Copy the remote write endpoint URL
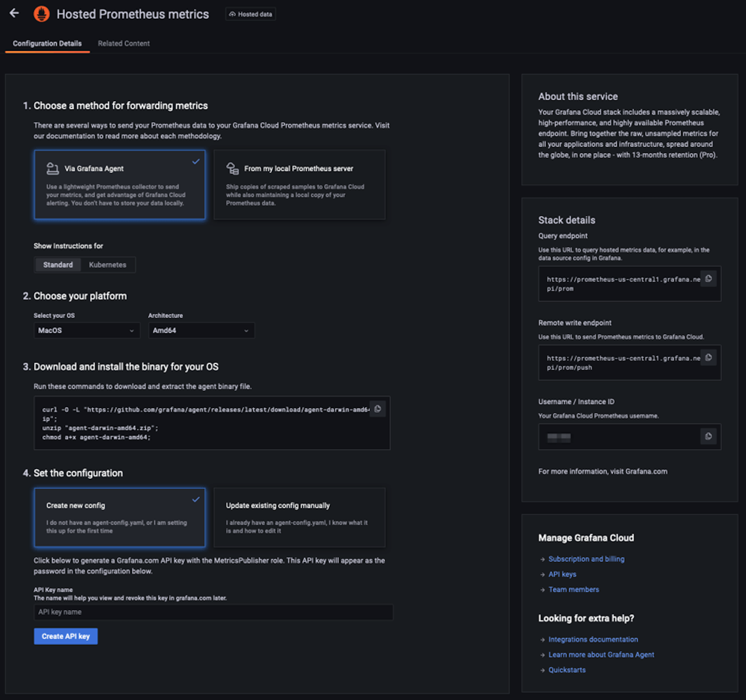The width and height of the screenshot is (746, 700). tap(708, 358)
